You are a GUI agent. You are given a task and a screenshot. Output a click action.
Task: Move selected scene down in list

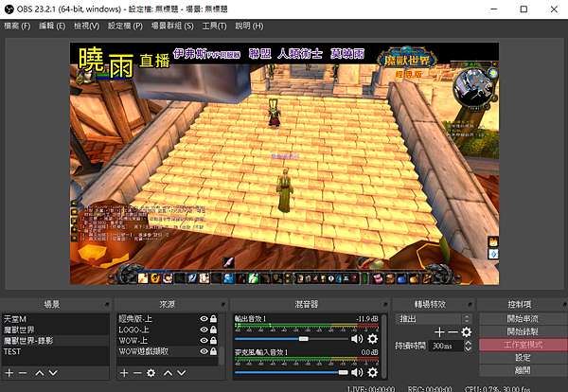point(53,372)
